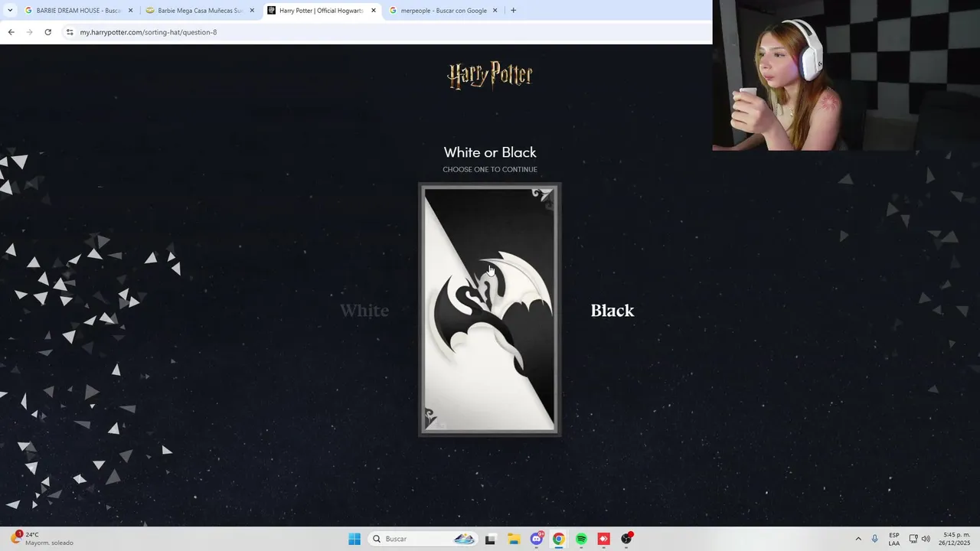Select the Harry Potter Official Hogwarts tab
Screen dimensions: 980x551
320,11
